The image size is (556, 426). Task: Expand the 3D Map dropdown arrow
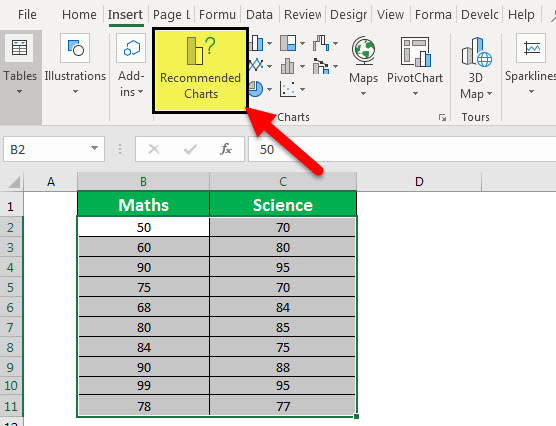[490, 94]
